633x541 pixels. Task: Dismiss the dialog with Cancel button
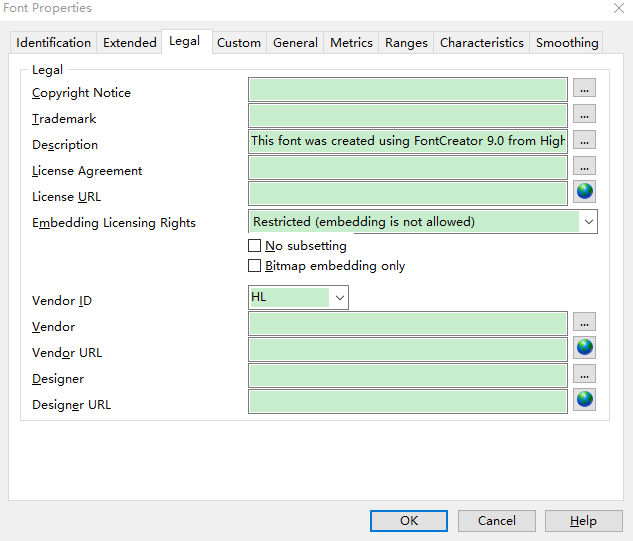(497, 521)
